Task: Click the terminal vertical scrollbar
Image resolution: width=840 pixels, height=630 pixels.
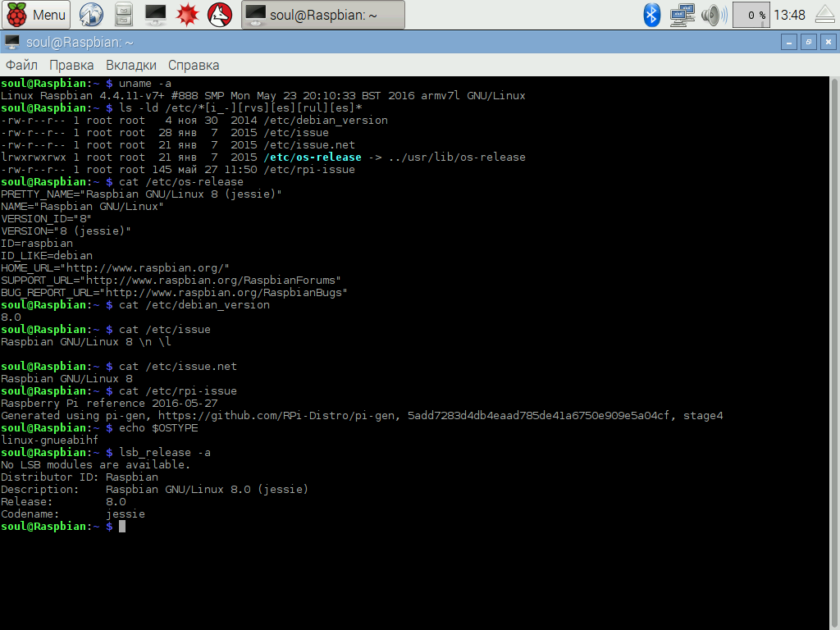Action: 834,353
